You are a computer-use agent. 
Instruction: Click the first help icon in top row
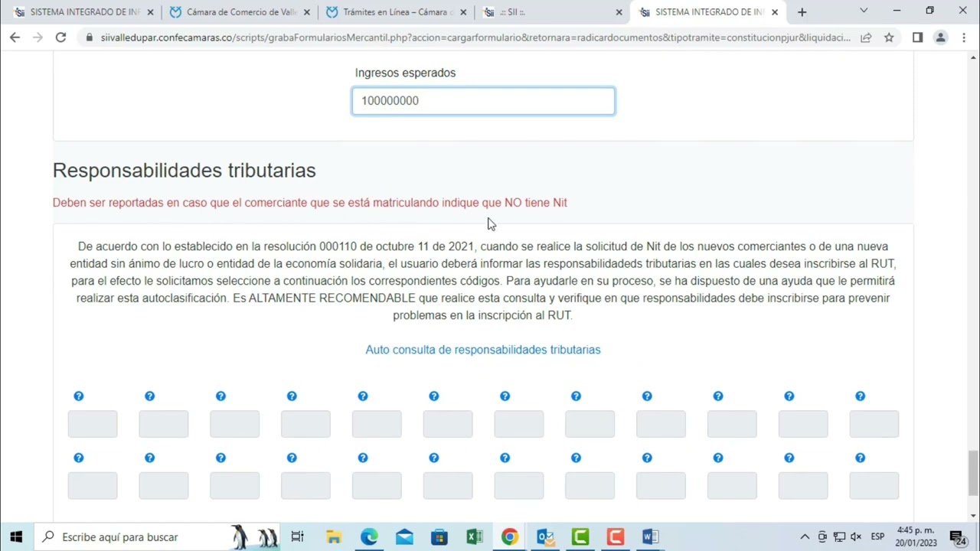pyautogui.click(x=78, y=396)
